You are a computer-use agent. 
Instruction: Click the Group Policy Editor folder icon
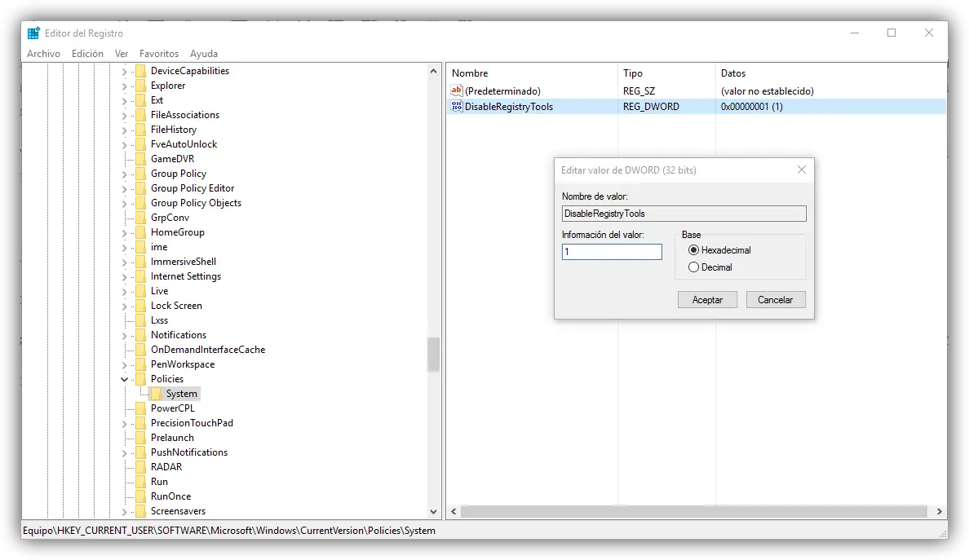pyautogui.click(x=140, y=188)
